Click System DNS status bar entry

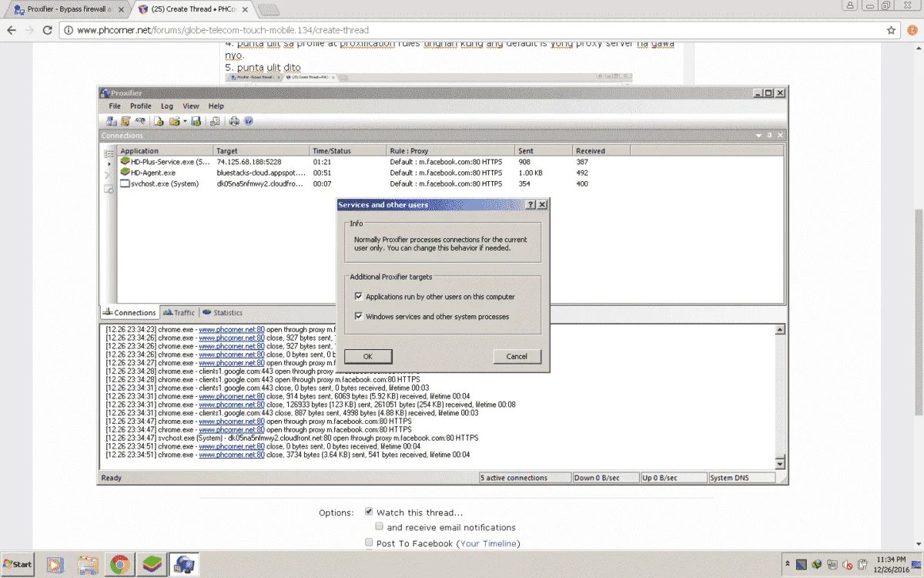(x=741, y=478)
